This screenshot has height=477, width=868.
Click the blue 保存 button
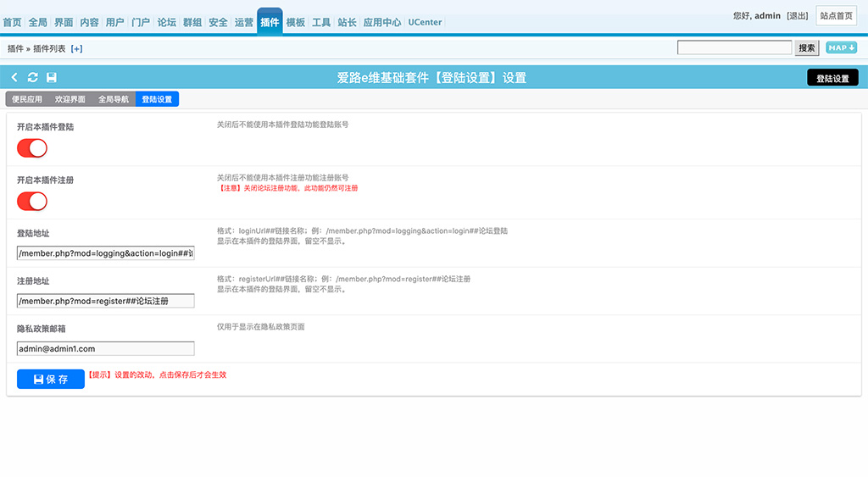pyautogui.click(x=51, y=380)
